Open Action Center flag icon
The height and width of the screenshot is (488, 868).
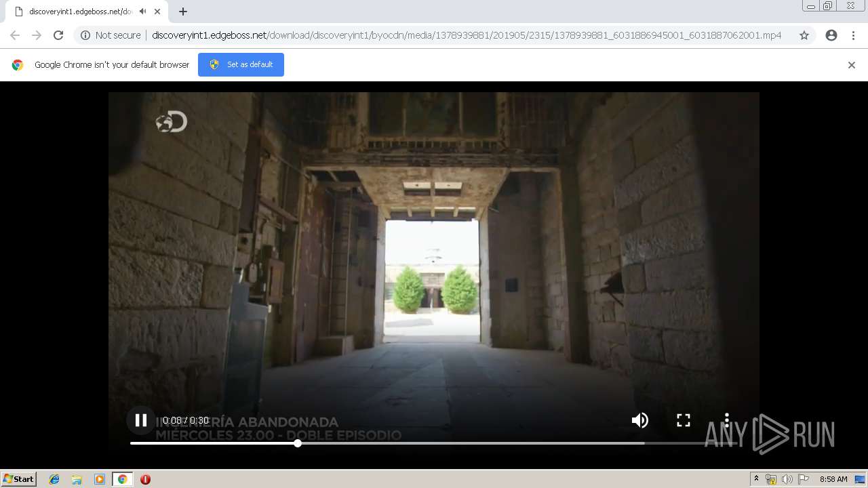coord(804,479)
